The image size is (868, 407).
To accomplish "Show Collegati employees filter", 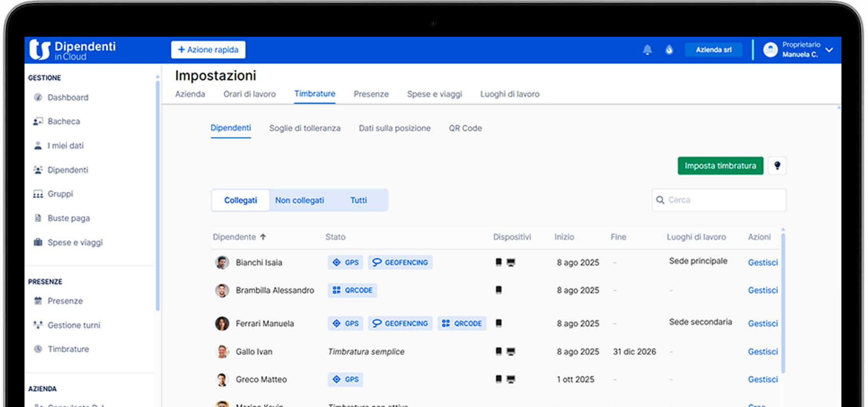I will (240, 200).
